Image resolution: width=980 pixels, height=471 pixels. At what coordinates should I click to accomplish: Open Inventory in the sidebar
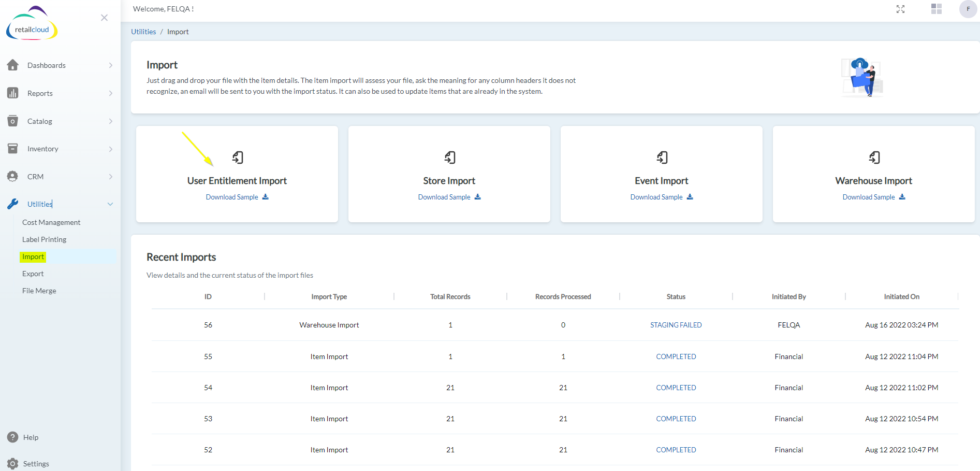point(42,149)
